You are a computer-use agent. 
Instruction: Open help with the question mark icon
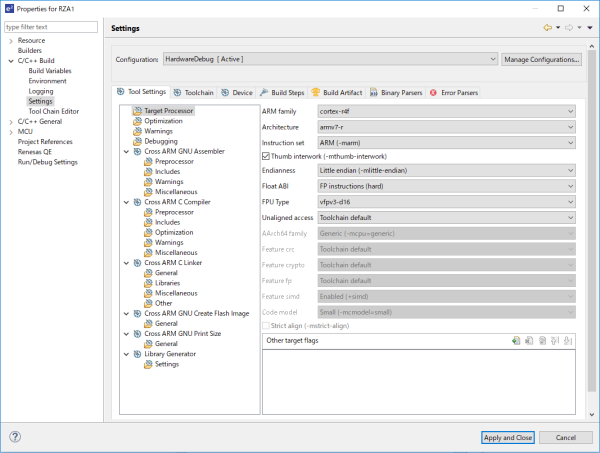pyautogui.click(x=16, y=437)
